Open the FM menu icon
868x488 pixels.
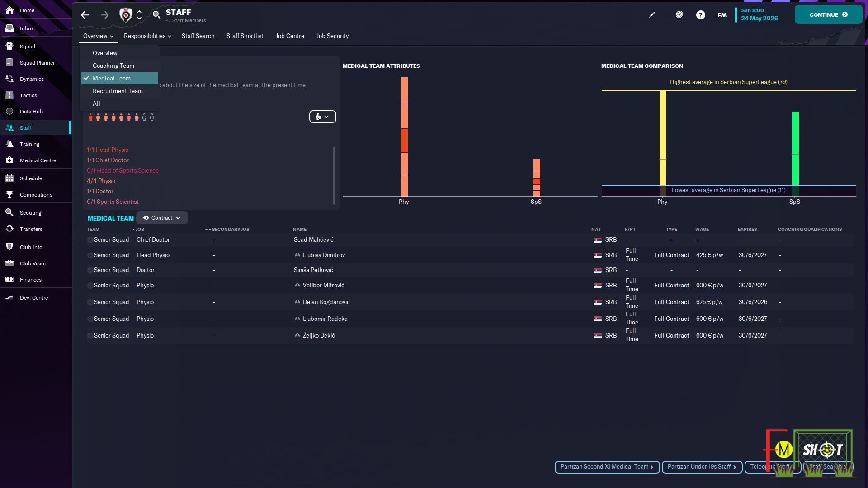[x=722, y=15]
